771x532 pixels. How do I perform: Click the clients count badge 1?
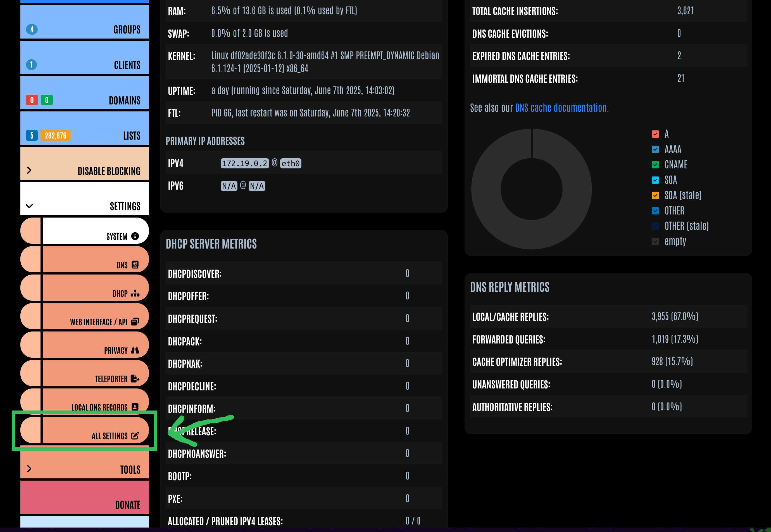pyautogui.click(x=31, y=65)
